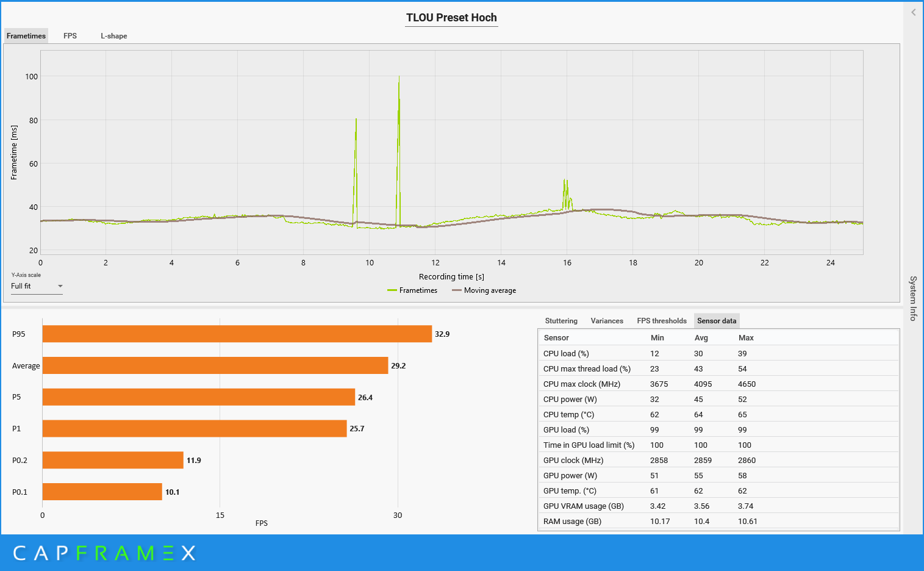
Task: Select the GPU clock (MHz) row
Action: [718, 460]
